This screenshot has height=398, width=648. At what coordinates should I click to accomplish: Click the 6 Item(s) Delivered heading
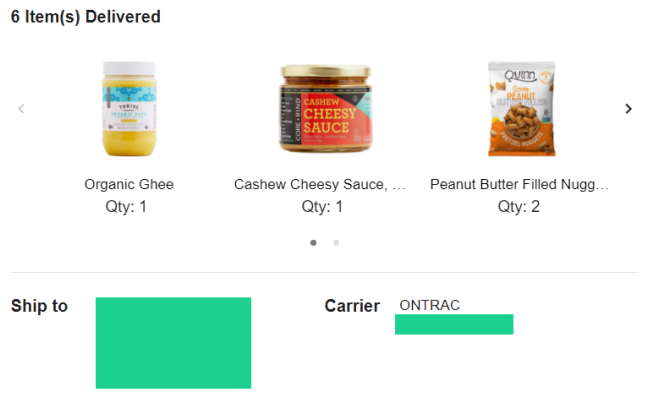coord(86,17)
